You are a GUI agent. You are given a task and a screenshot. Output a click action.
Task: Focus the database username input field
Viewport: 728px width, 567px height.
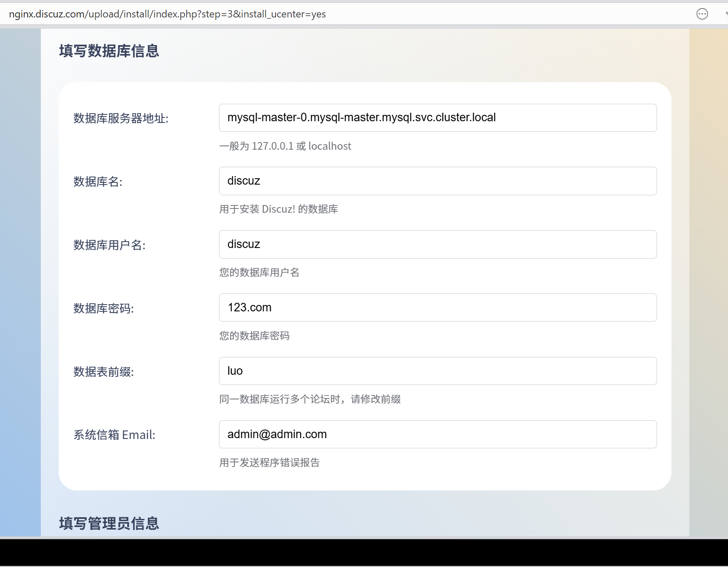[438, 245]
